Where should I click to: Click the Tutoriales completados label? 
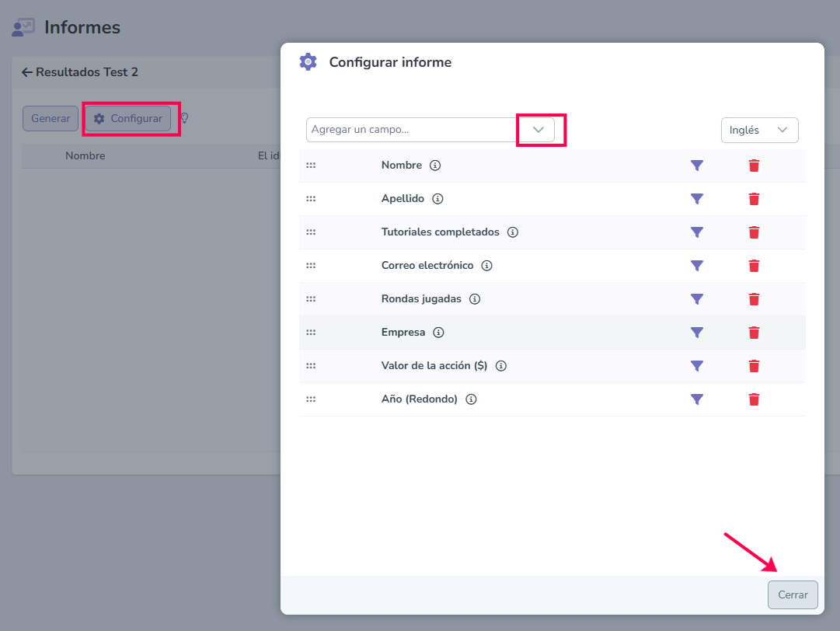441,232
